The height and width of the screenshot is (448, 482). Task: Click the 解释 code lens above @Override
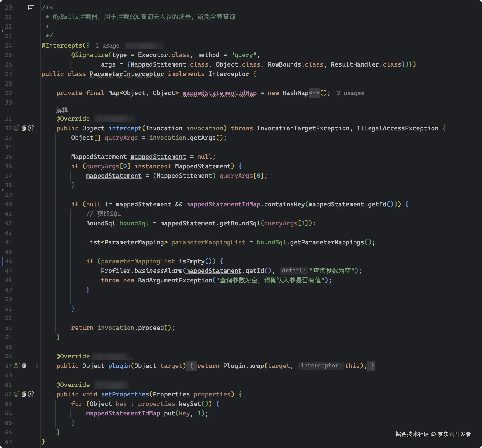click(62, 110)
